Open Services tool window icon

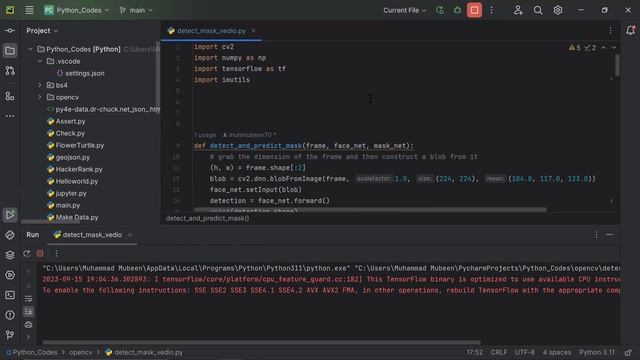[x=10, y=275]
